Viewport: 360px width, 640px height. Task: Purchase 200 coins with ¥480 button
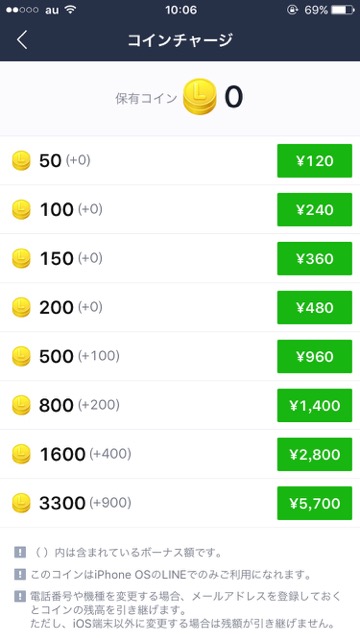pyautogui.click(x=314, y=308)
